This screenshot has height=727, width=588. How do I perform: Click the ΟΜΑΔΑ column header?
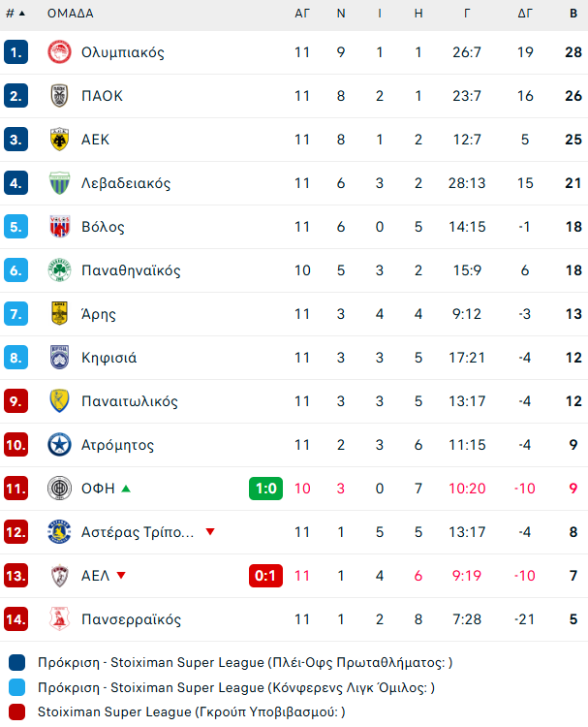point(71,14)
